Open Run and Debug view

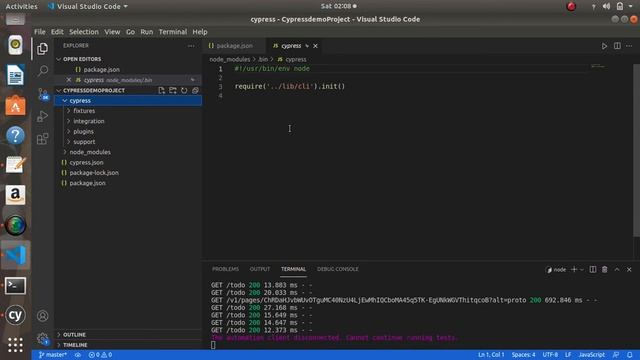[x=42, y=116]
